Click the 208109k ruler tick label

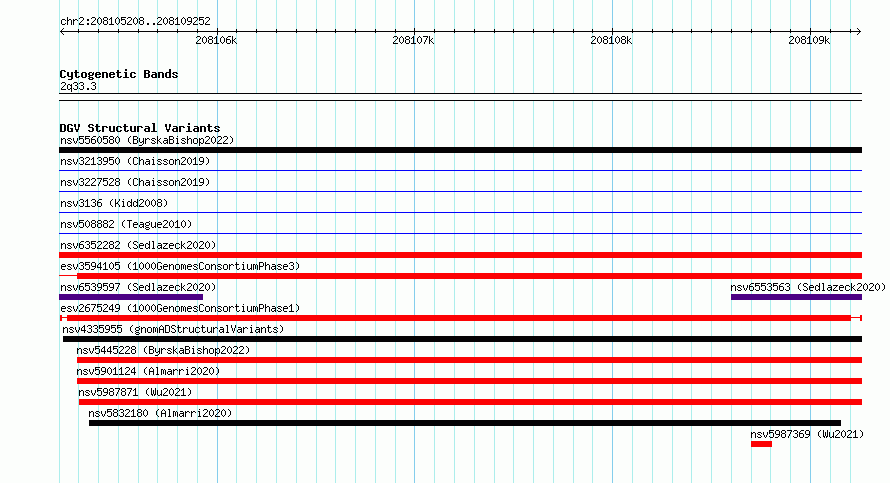coord(809,40)
